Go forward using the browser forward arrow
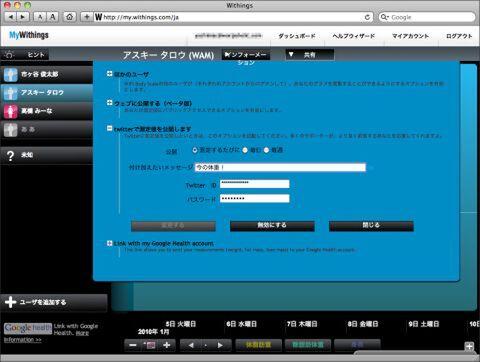Screen dimensions: 480x362 click(x=23, y=17)
